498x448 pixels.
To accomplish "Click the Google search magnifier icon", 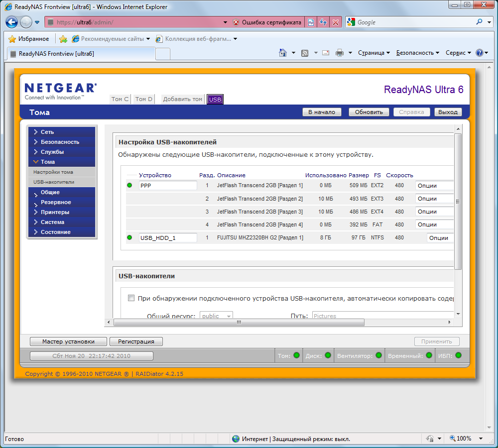I will (x=479, y=22).
